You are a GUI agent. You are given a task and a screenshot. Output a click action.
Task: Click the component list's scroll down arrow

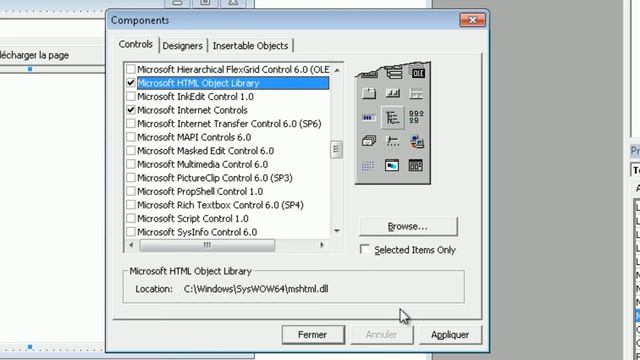337,231
